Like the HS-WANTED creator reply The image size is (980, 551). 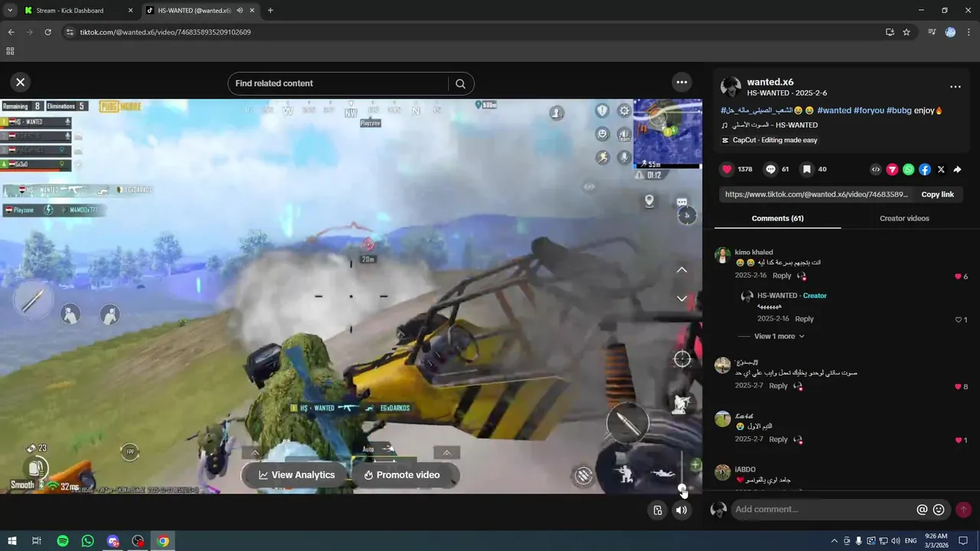click(958, 320)
